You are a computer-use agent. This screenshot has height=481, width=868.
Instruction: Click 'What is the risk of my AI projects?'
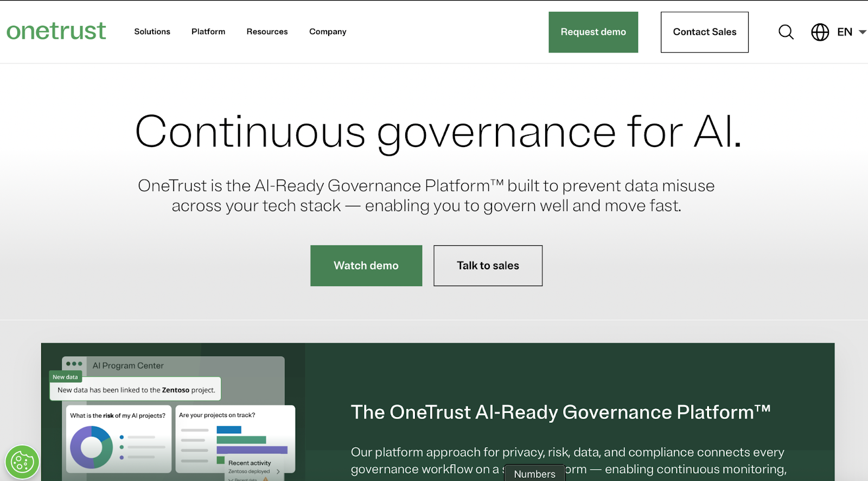118,415
